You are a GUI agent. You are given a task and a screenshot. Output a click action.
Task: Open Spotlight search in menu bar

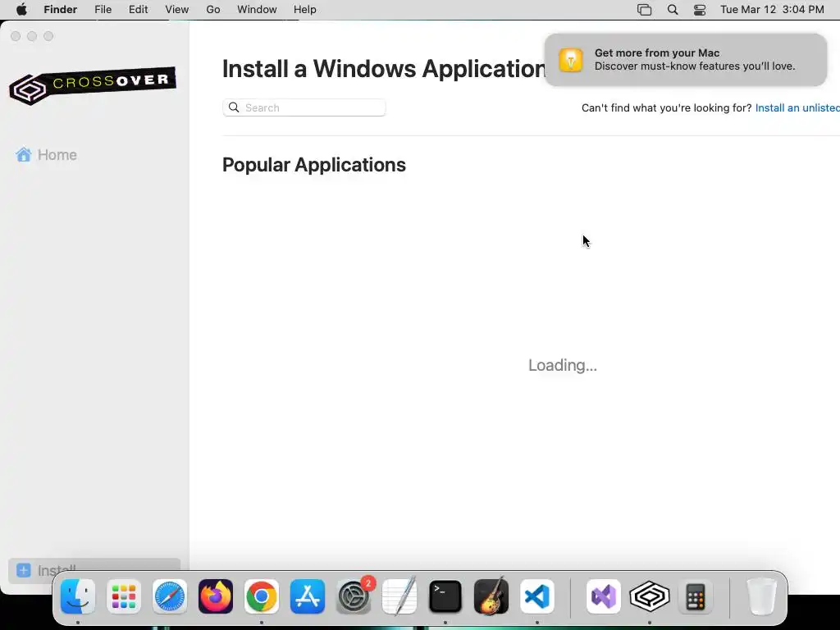point(673,10)
